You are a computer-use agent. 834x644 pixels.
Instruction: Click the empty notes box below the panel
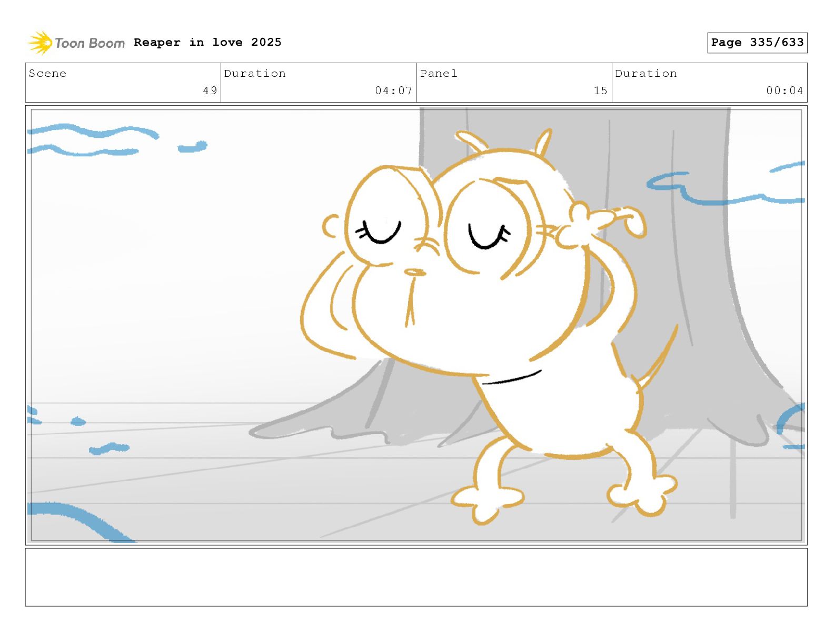coord(416,577)
